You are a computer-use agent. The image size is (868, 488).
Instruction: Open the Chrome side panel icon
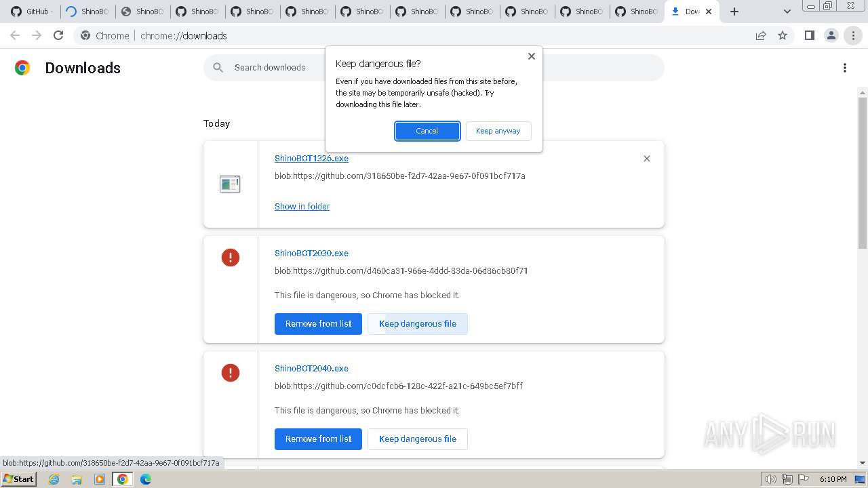click(809, 35)
